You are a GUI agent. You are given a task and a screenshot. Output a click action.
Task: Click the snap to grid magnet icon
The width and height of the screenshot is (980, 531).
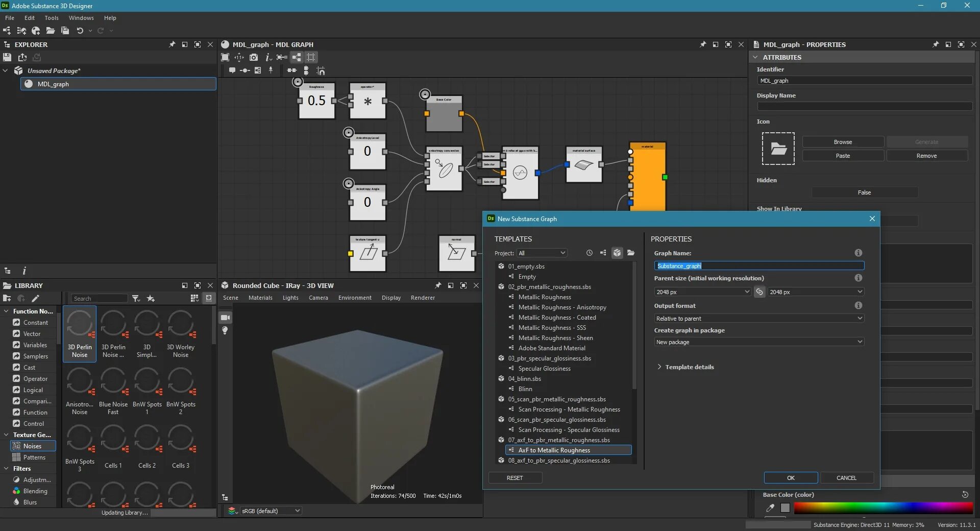(x=321, y=70)
